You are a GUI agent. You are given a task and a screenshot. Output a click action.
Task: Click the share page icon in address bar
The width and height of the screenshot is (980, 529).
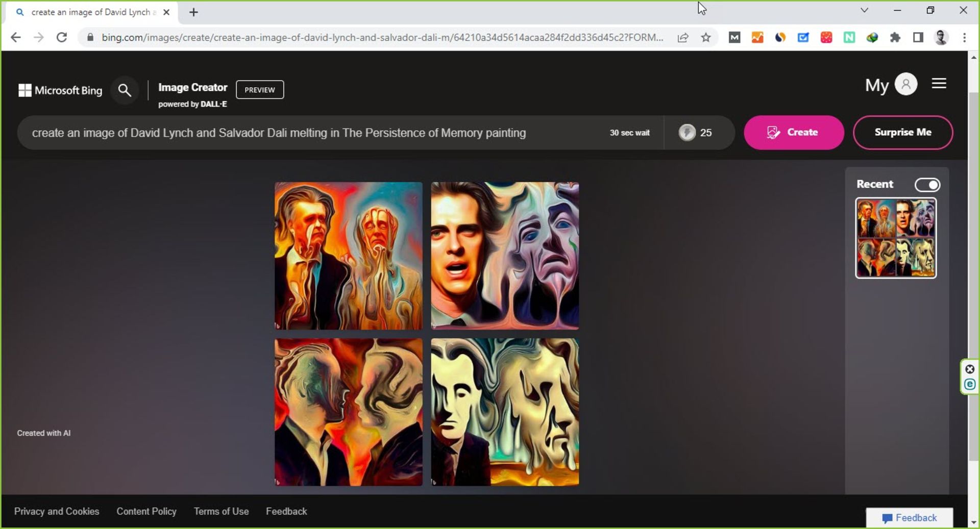coord(683,37)
